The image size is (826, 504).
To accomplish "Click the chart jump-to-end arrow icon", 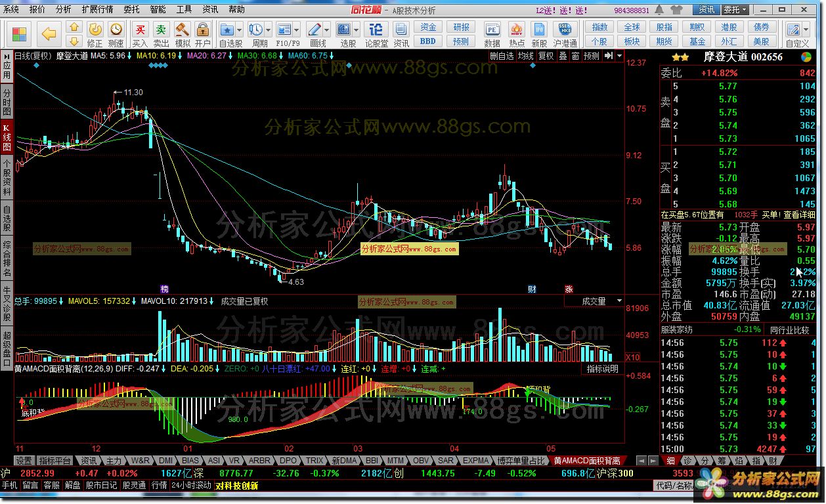I will pyautogui.click(x=608, y=56).
